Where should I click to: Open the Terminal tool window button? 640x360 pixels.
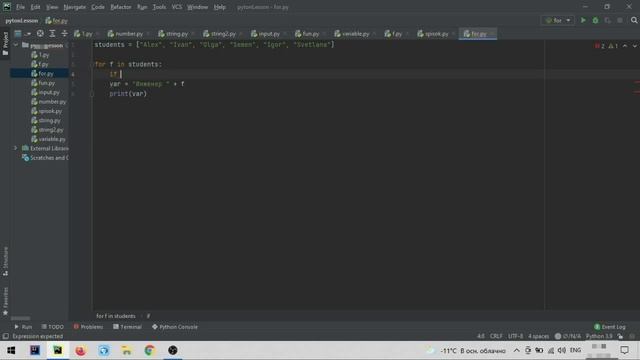[x=127, y=327]
